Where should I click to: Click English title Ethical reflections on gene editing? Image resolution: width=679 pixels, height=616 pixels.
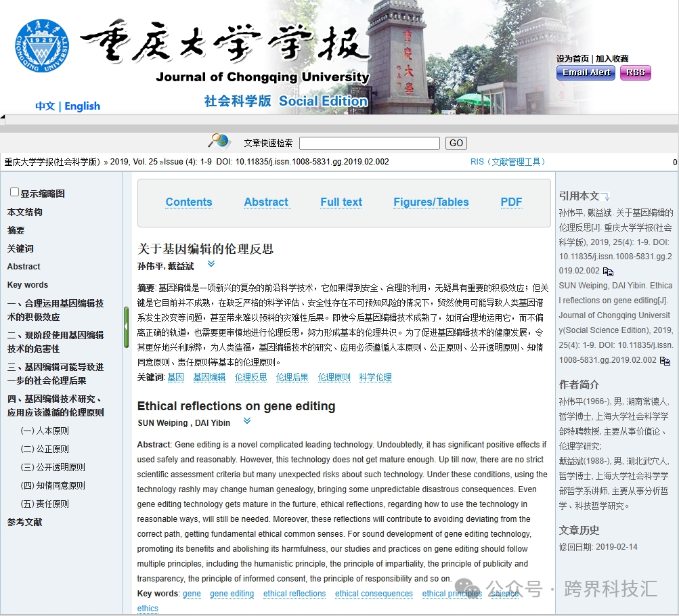[x=236, y=406]
